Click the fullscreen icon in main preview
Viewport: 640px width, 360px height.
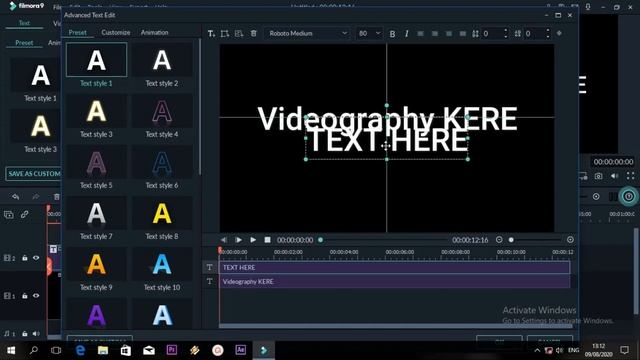coord(631,176)
